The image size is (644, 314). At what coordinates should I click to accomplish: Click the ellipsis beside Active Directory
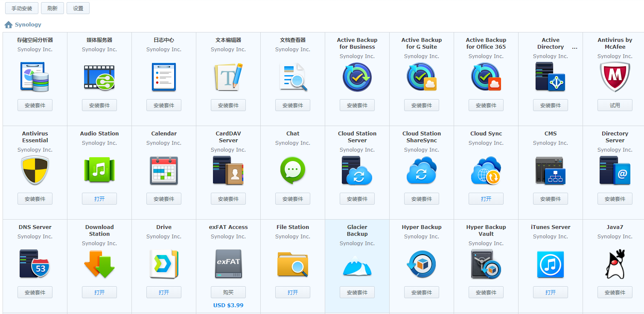(574, 47)
